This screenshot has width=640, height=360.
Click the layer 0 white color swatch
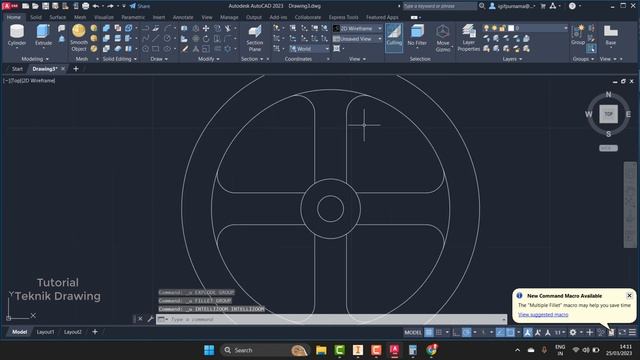pos(511,28)
